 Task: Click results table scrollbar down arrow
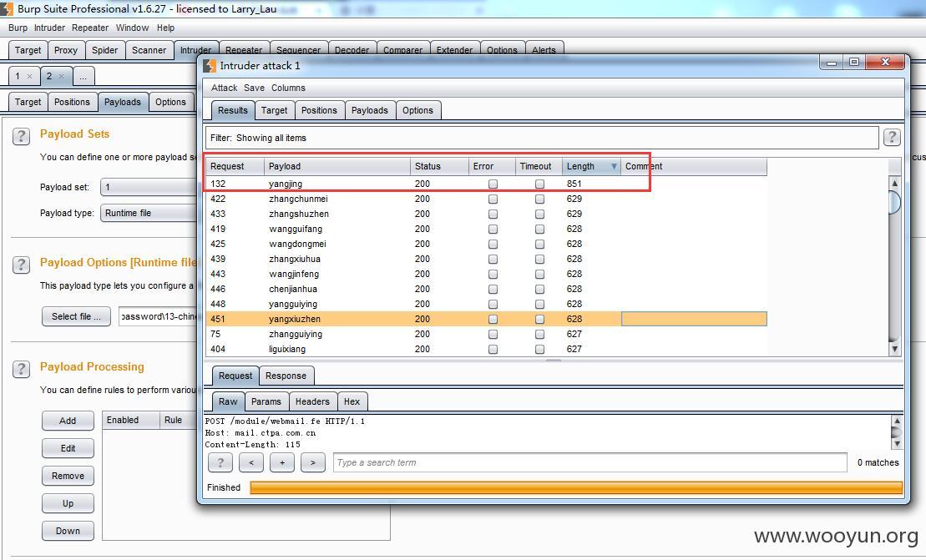coord(895,350)
